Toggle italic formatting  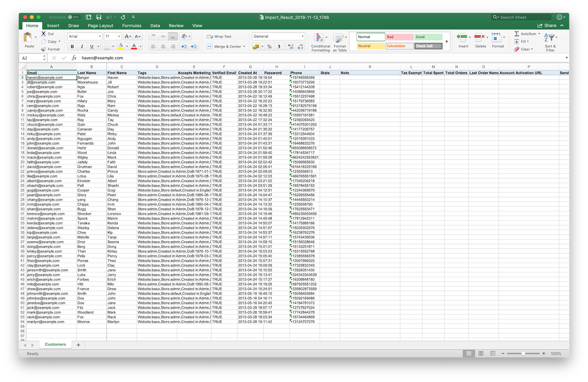click(x=82, y=46)
